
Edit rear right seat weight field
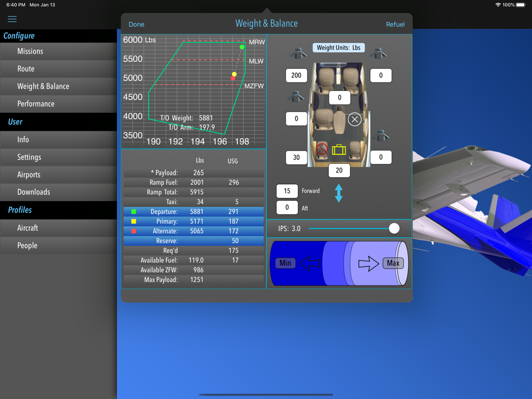click(381, 157)
